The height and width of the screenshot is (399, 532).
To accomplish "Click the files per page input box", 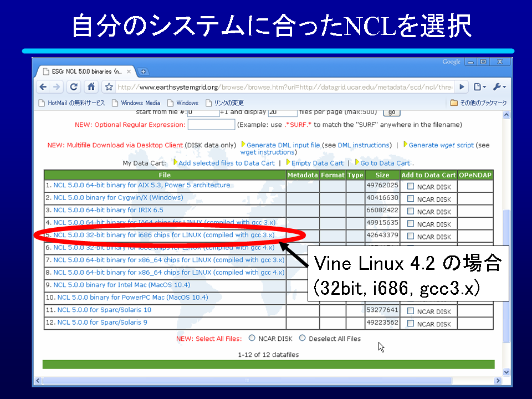I will [x=283, y=112].
